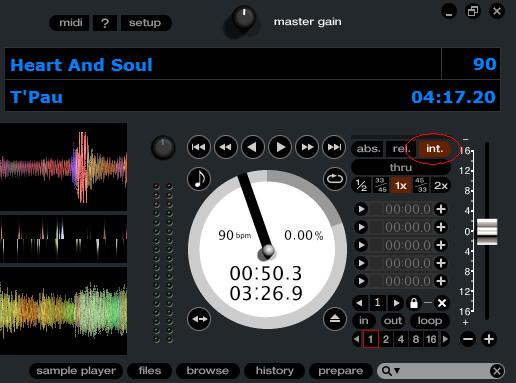Open the setup screen
This screenshot has height=383, width=516.
(x=145, y=23)
